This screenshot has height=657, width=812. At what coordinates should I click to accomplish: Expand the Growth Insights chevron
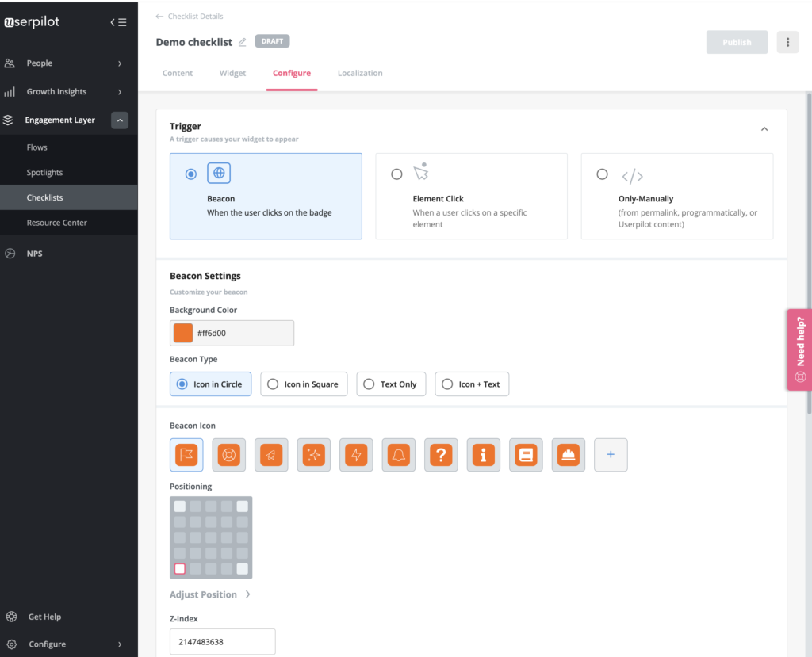pyautogui.click(x=120, y=92)
